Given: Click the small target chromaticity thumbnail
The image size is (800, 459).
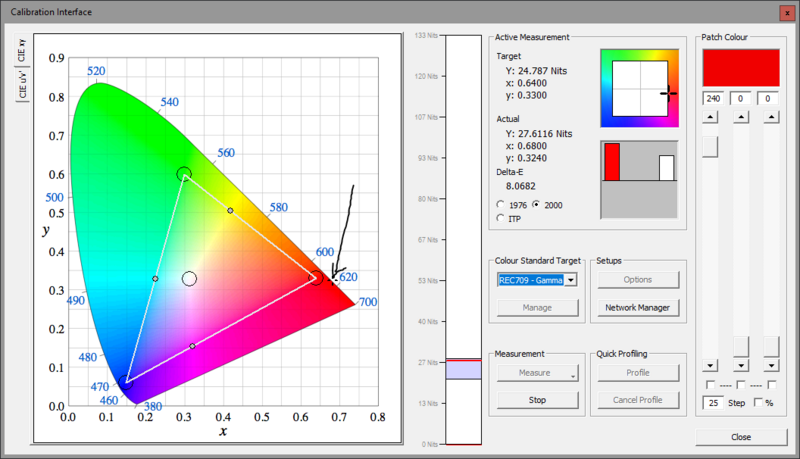Looking at the screenshot, I should [x=640, y=88].
